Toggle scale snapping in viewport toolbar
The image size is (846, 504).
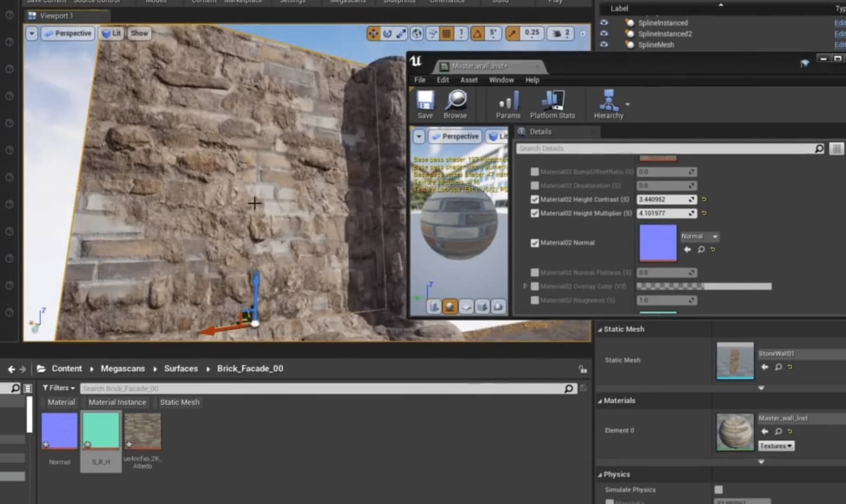513,33
